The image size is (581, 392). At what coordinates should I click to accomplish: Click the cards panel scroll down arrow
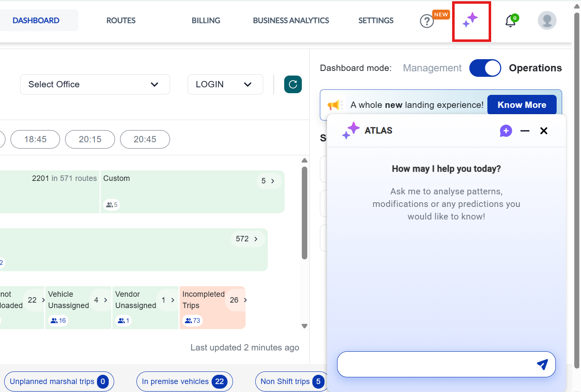coord(304,326)
